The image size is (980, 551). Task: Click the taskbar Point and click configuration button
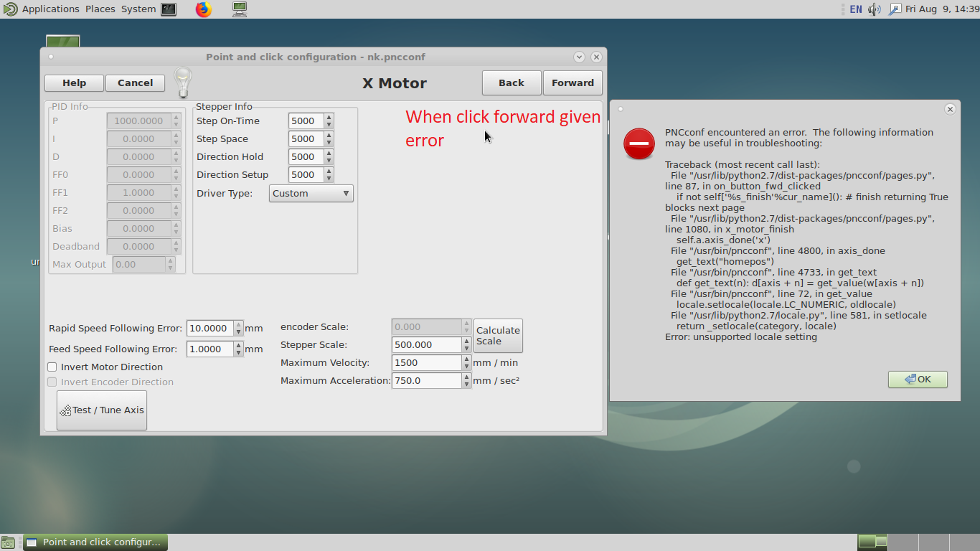click(95, 542)
